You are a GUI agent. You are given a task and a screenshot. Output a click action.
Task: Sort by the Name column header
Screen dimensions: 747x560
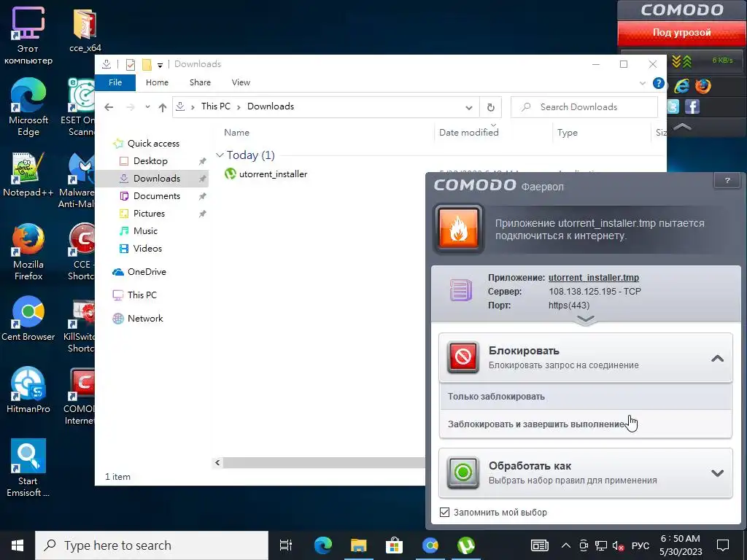pos(237,133)
